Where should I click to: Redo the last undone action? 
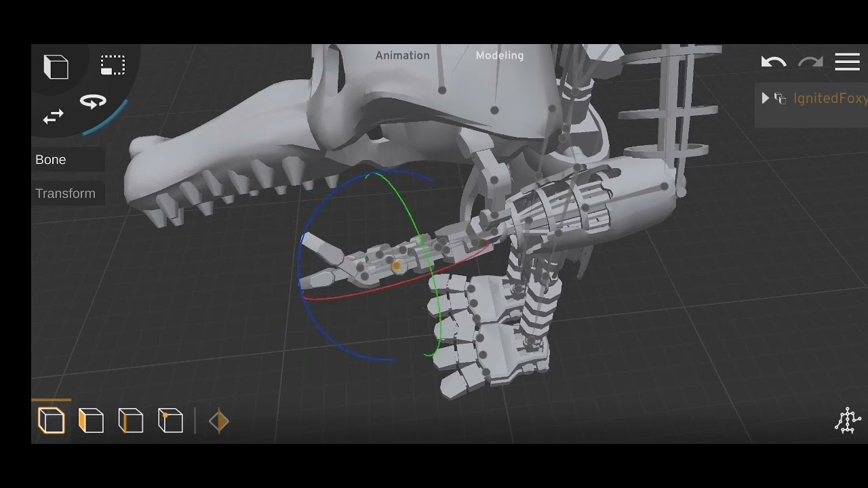click(810, 62)
